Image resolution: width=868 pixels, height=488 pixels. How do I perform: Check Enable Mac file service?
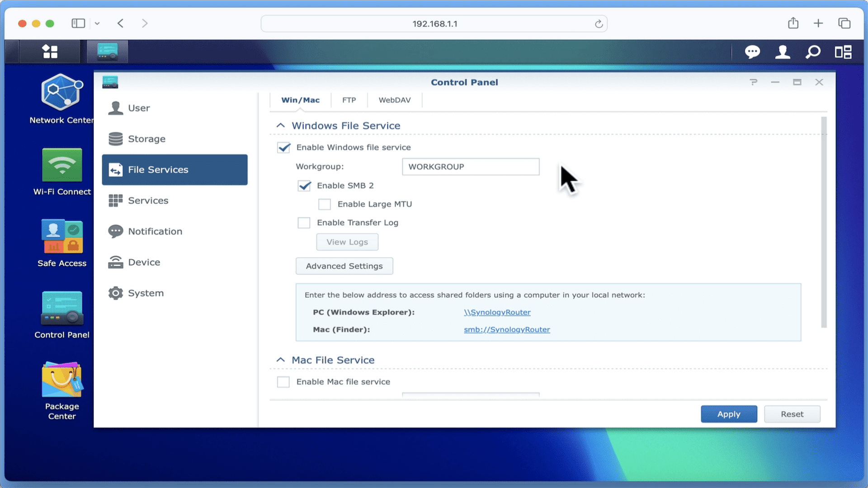283,382
